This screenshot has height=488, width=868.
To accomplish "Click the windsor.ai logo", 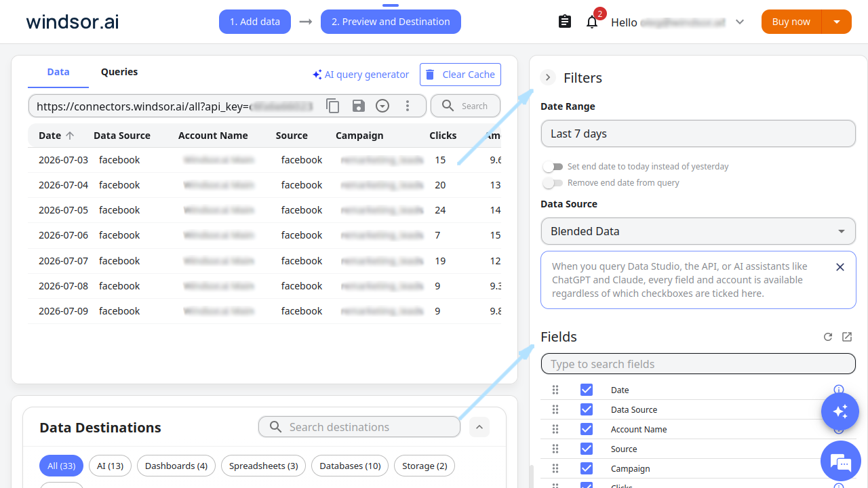I will [x=72, y=22].
